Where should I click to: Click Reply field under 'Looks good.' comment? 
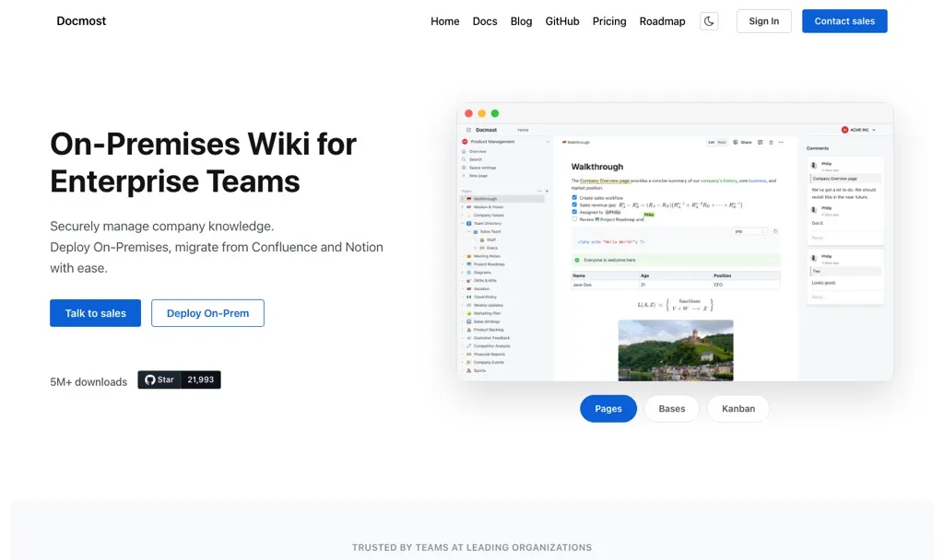click(845, 297)
